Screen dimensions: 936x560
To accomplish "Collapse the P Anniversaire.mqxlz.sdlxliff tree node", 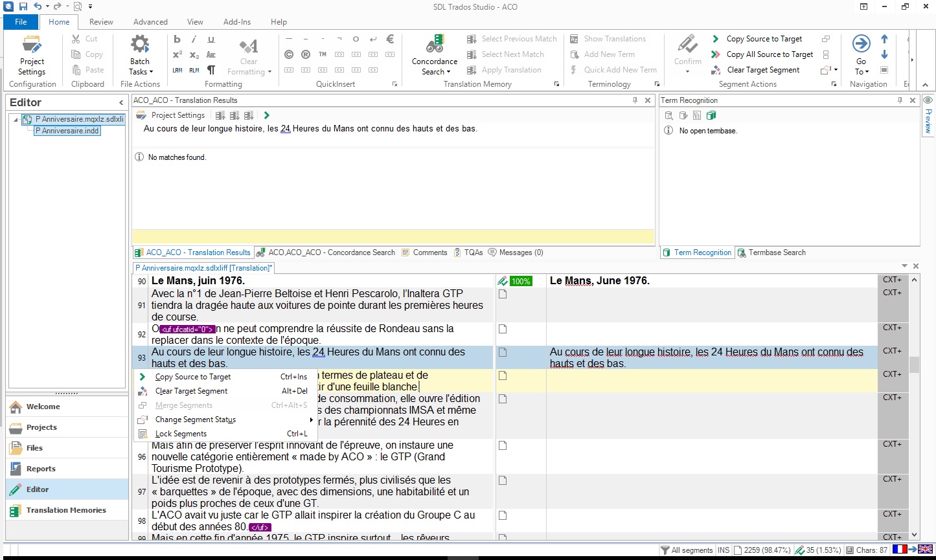I will click(x=16, y=120).
